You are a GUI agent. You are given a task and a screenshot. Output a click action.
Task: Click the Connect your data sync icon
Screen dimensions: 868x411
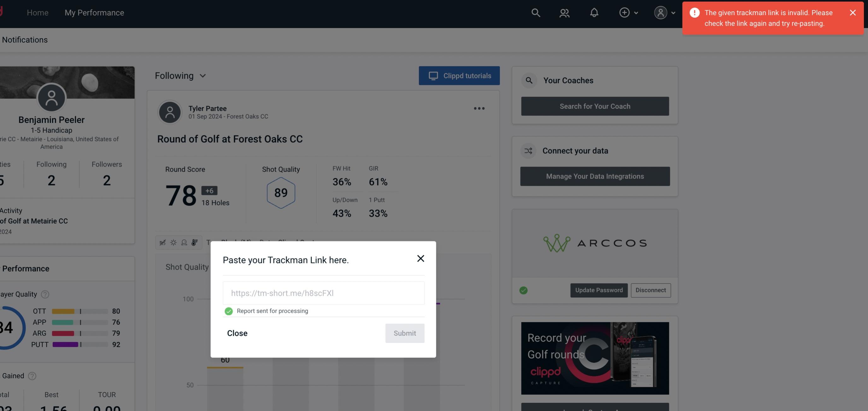click(x=529, y=151)
